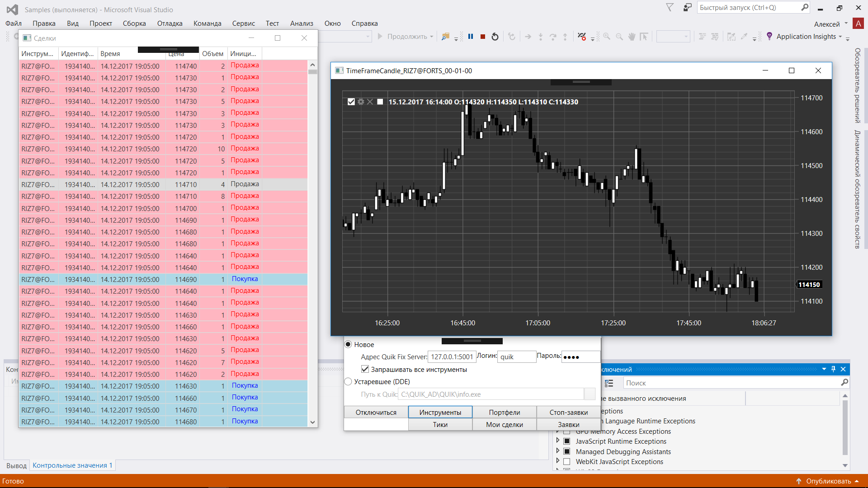Check the WebKit JavaScript Exceptions box
This screenshot has width=868, height=488.
coord(566,461)
